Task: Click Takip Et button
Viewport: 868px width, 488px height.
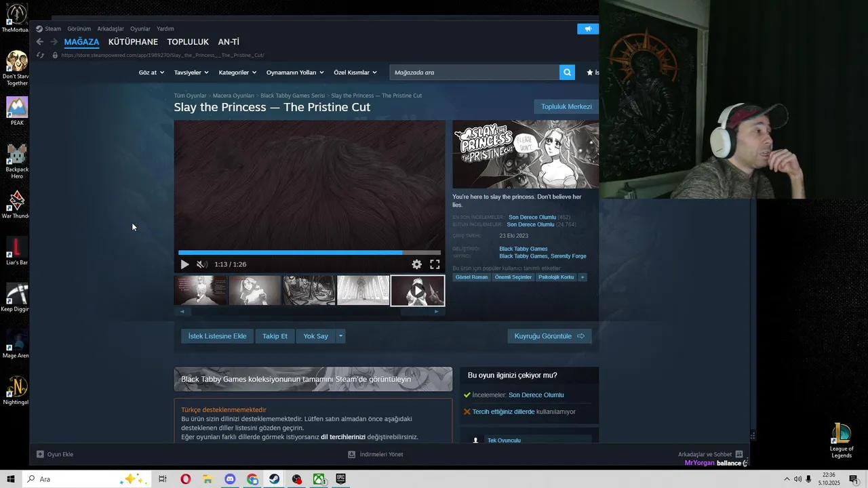Action: click(x=275, y=336)
